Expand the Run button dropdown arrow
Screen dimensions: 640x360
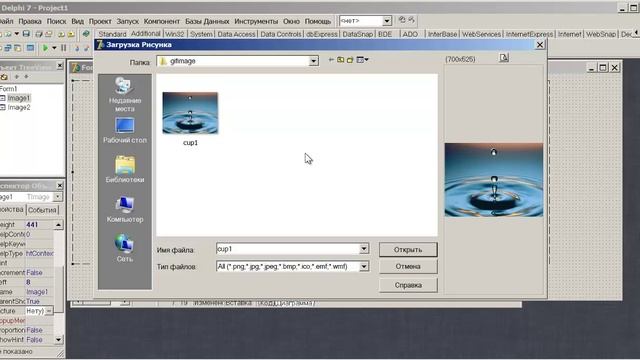pyautogui.click(x=54, y=48)
